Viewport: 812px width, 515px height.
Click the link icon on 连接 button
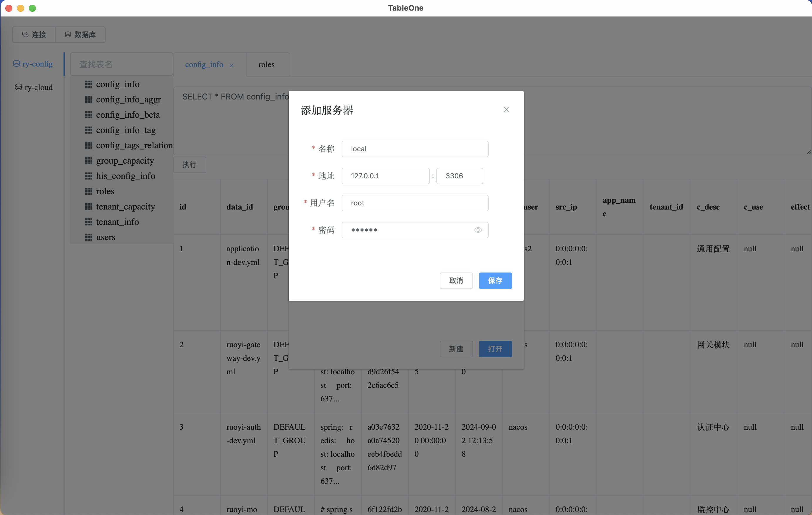[x=25, y=34]
